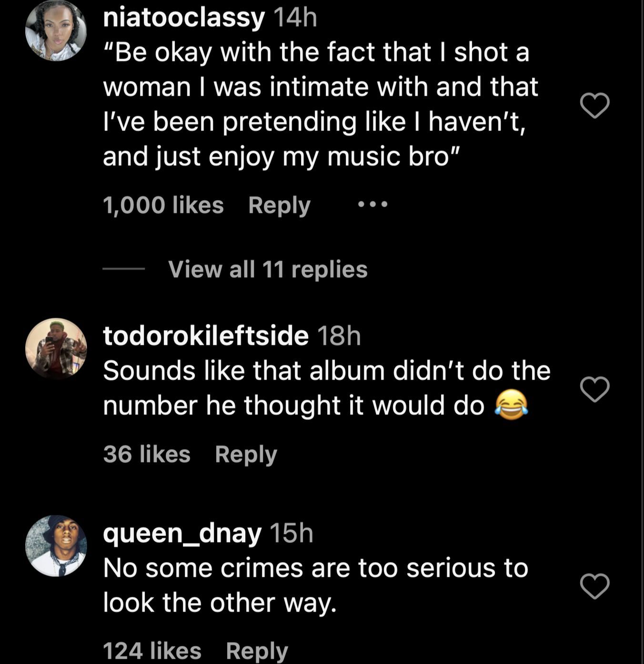Tap the laughing emoji in todorokileftside's comment
The width and height of the screenshot is (644, 664).
coord(512,405)
